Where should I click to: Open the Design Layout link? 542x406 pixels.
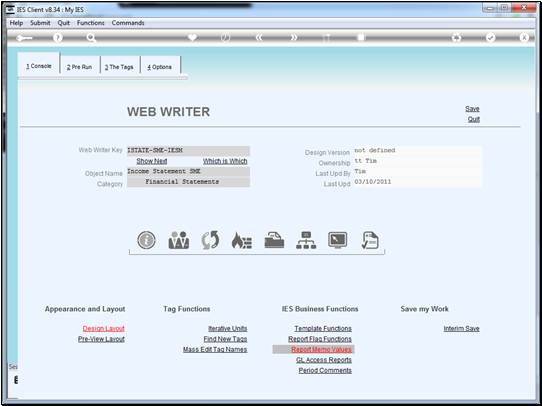[103, 328]
